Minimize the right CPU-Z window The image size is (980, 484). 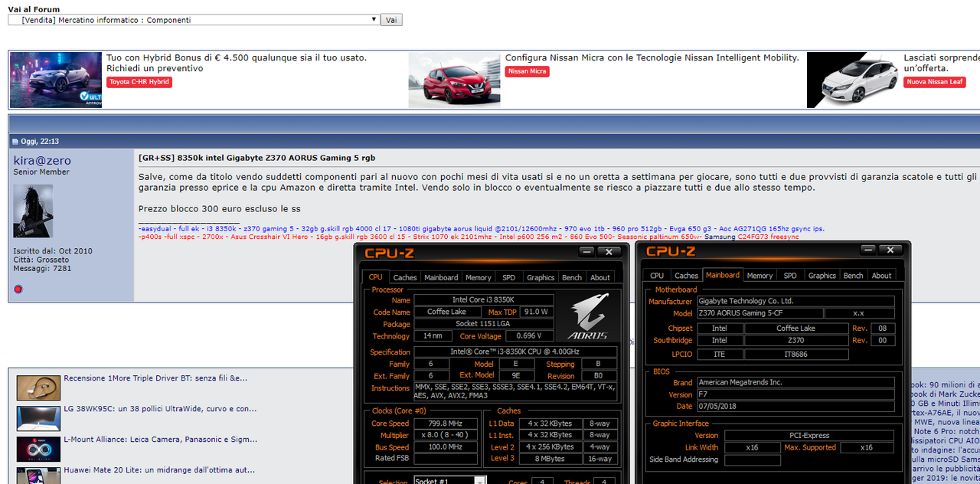[867, 250]
